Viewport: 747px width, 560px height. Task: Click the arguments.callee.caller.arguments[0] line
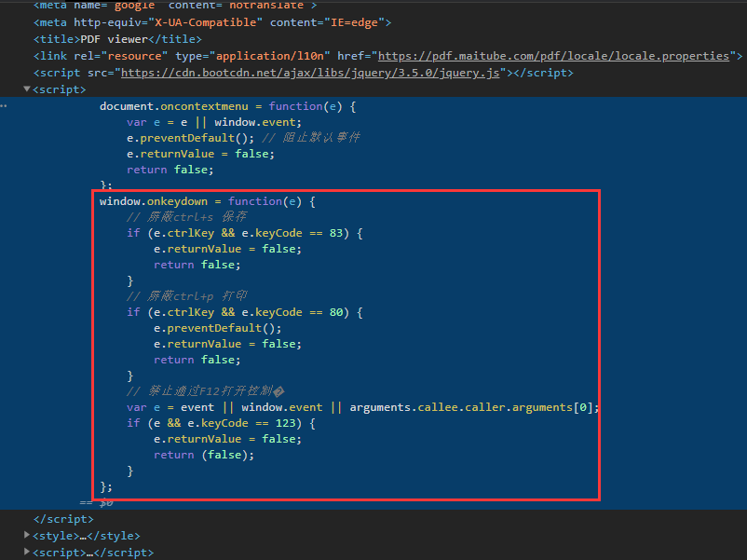(x=362, y=407)
